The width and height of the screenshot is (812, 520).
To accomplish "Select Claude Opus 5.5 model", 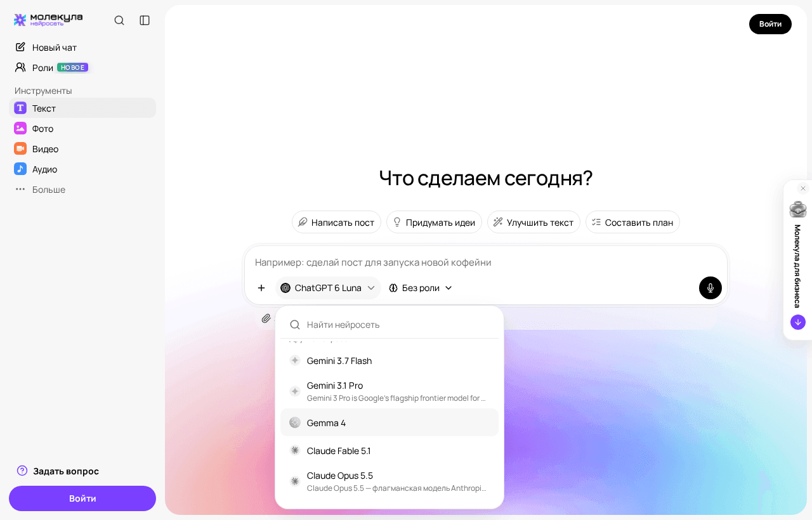I will pyautogui.click(x=390, y=481).
